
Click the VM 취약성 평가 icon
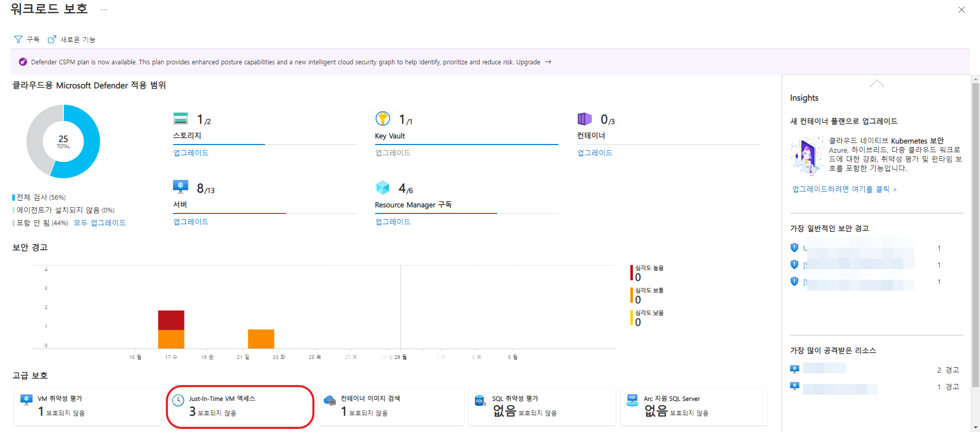(x=27, y=400)
